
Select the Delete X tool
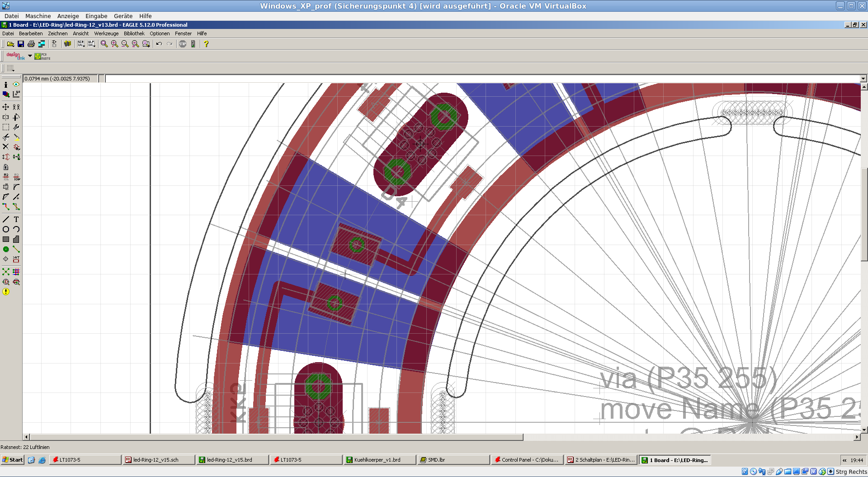pos(6,147)
